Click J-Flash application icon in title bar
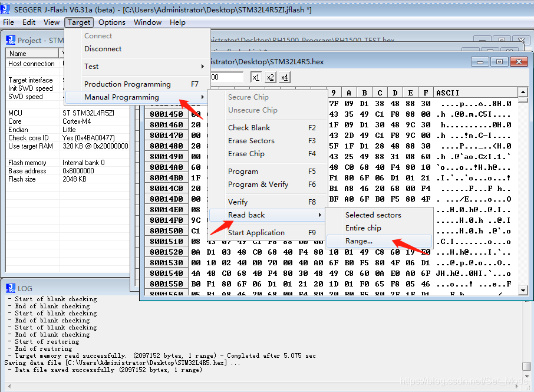The height and width of the screenshot is (392, 534). pyautogui.click(x=5, y=9)
